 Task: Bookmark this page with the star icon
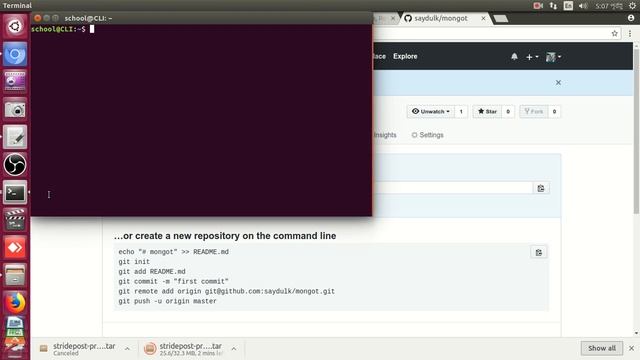(615, 33)
